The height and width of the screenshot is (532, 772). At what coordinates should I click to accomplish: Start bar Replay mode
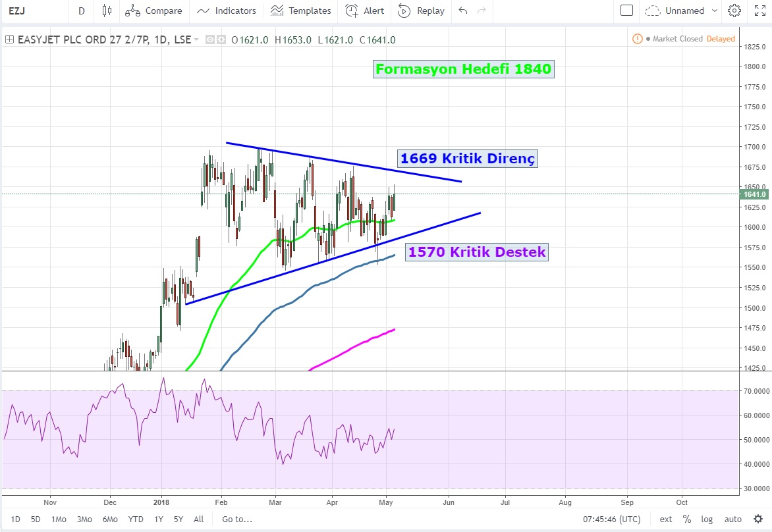coord(422,11)
